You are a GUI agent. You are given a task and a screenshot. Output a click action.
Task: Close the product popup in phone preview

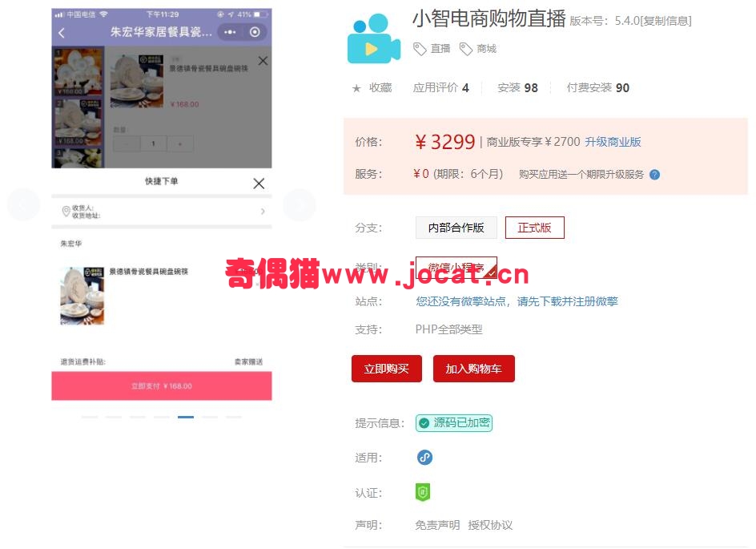tap(263, 61)
